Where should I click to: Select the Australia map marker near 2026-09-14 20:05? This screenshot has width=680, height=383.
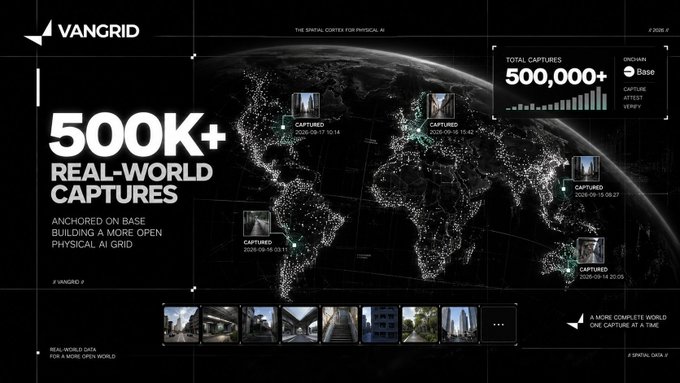[x=568, y=270]
